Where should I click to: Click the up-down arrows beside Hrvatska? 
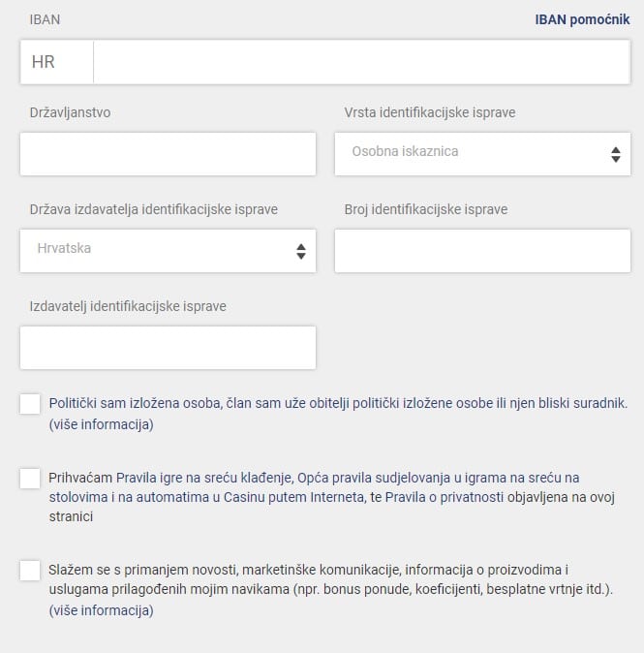301,252
